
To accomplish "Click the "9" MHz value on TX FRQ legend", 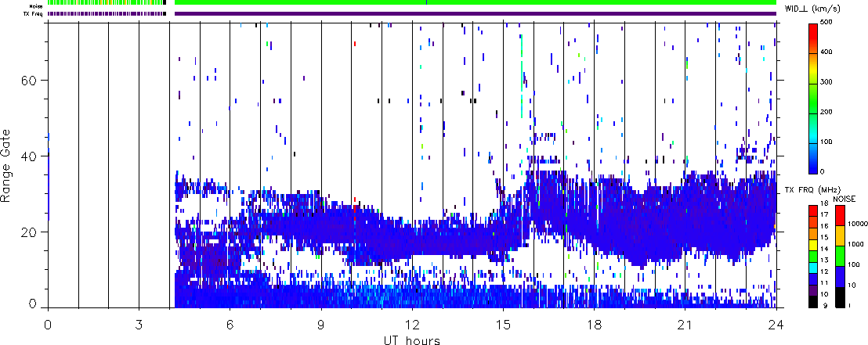I will [x=826, y=305].
